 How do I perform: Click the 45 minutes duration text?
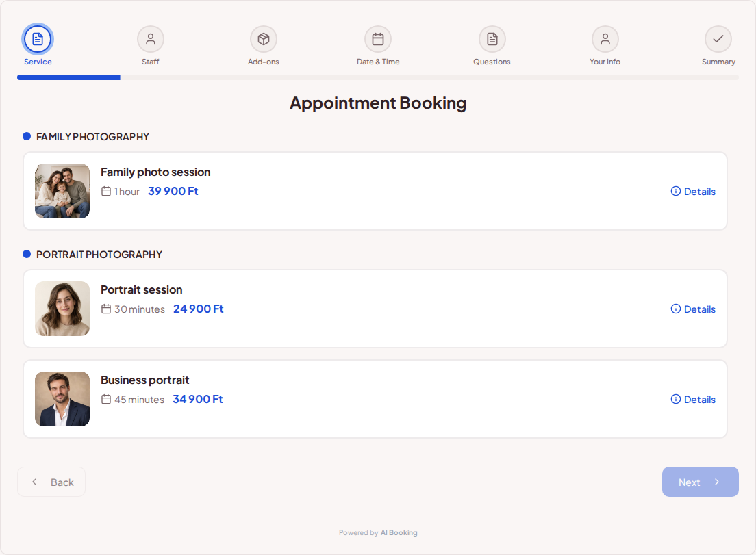139,400
